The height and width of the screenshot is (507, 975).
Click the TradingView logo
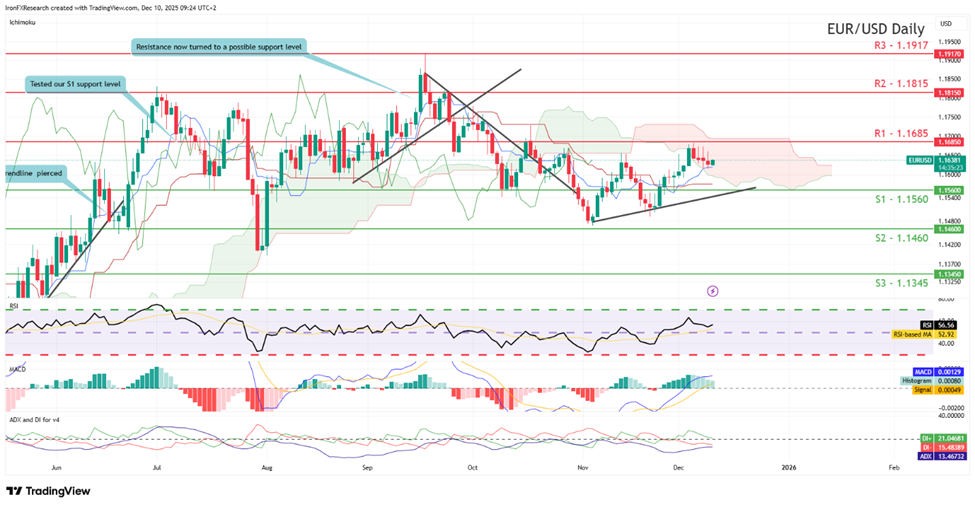[48, 491]
